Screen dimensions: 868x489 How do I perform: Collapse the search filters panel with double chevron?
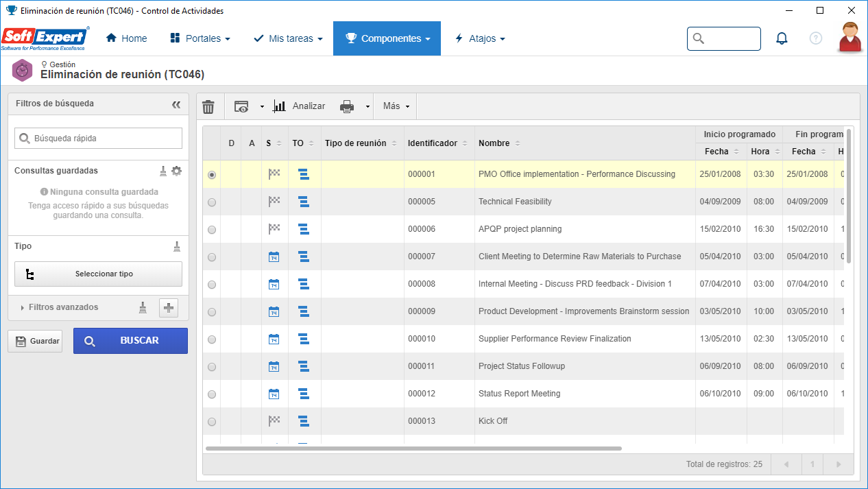[176, 104]
